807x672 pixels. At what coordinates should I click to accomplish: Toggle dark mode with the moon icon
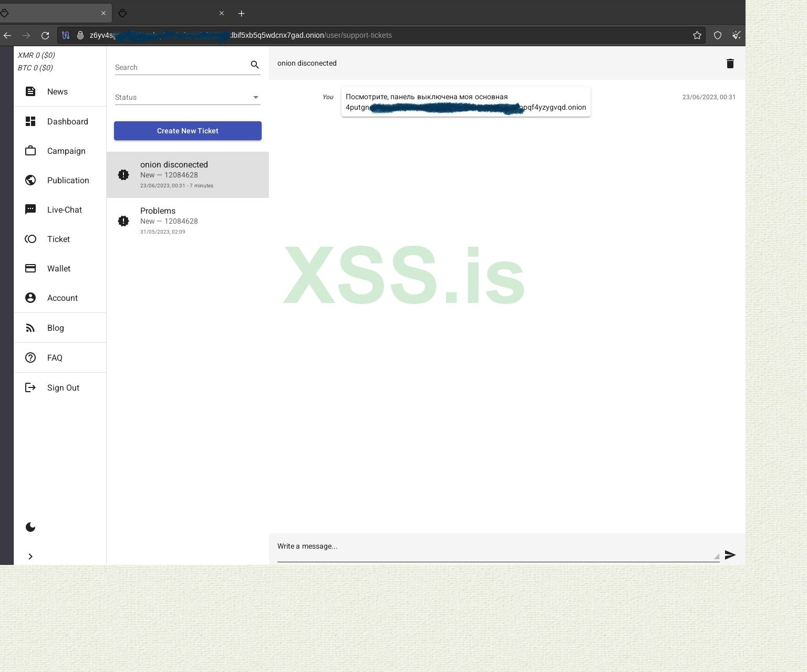[x=30, y=527]
